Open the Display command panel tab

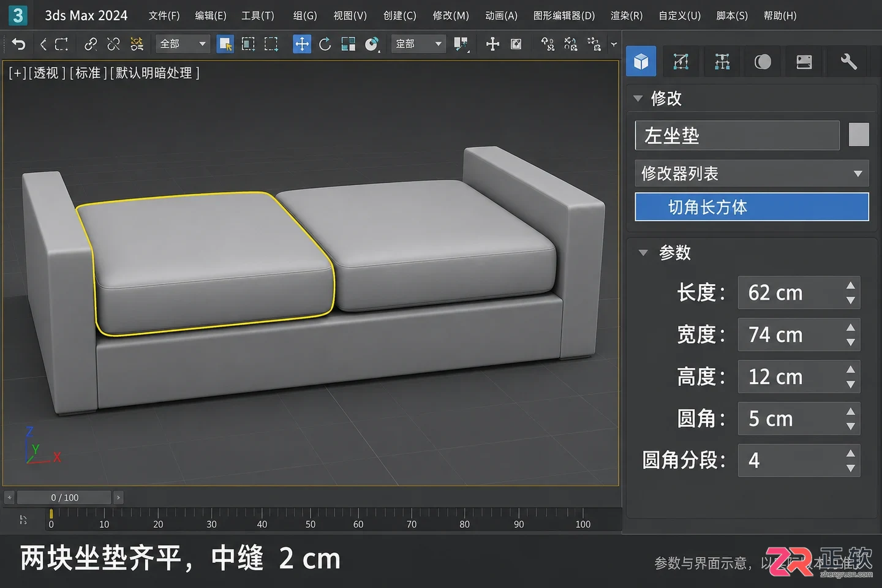coord(804,61)
